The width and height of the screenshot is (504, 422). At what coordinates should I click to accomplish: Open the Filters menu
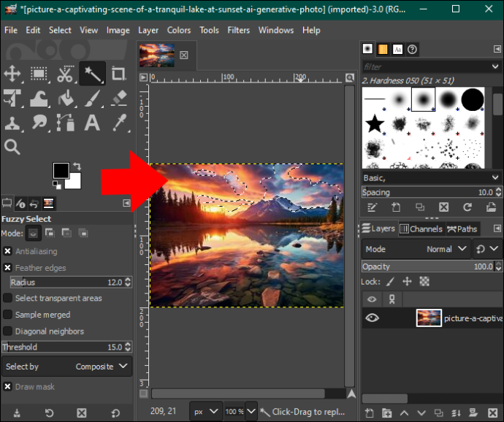coord(239,30)
